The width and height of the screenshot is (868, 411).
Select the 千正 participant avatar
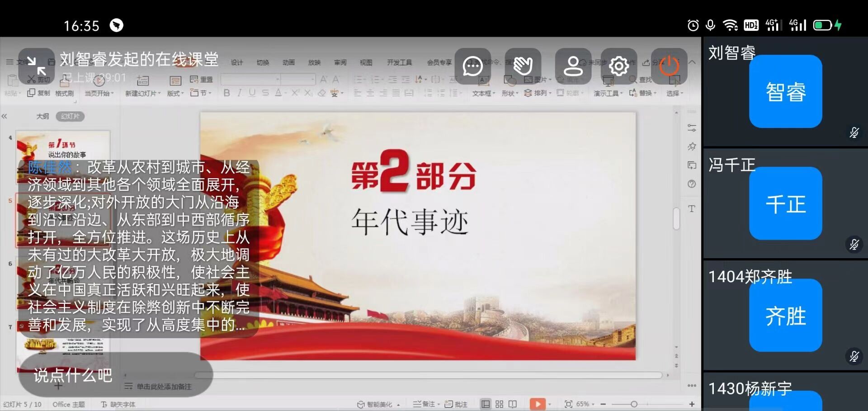click(x=785, y=203)
